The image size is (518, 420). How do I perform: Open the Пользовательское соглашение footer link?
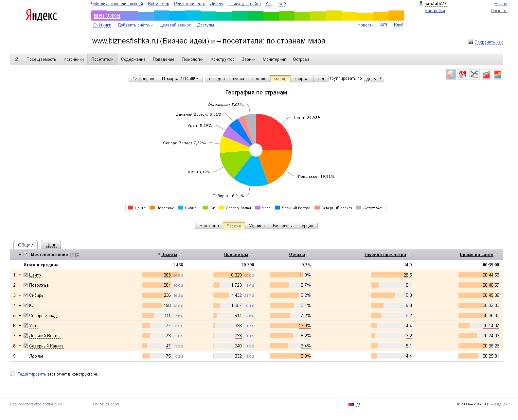[36, 404]
